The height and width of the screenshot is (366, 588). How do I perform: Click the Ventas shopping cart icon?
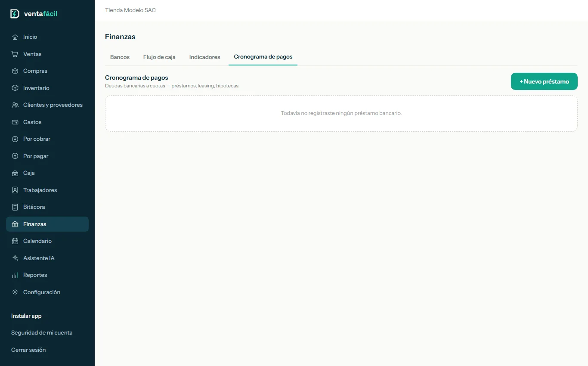[15, 54]
